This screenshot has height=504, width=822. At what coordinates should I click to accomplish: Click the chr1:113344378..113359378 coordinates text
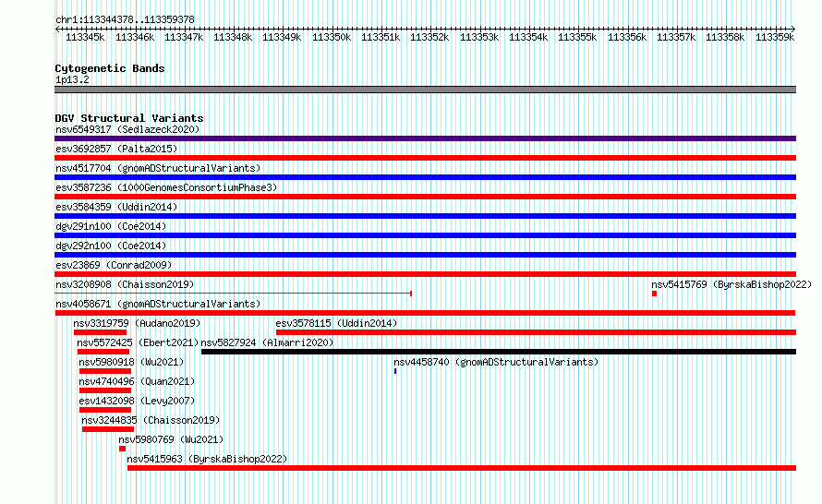pyautogui.click(x=125, y=20)
